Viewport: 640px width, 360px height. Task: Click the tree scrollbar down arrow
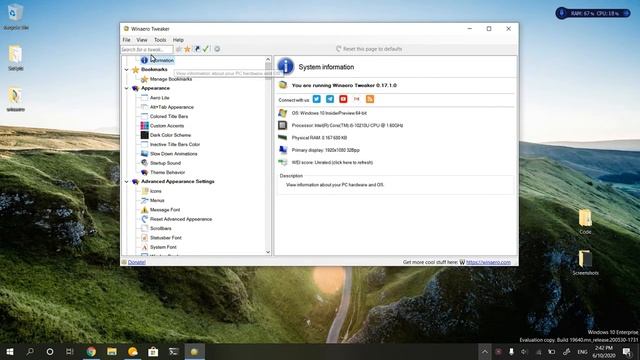click(x=268, y=252)
